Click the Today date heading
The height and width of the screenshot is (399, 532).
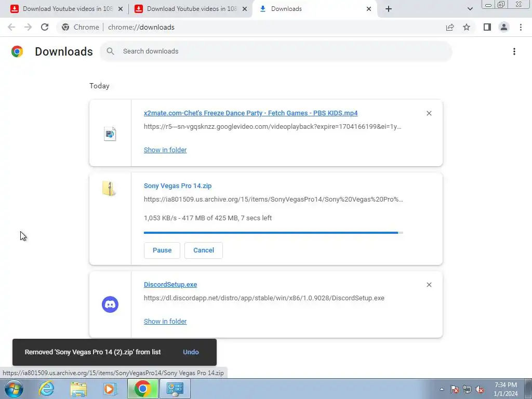click(99, 86)
